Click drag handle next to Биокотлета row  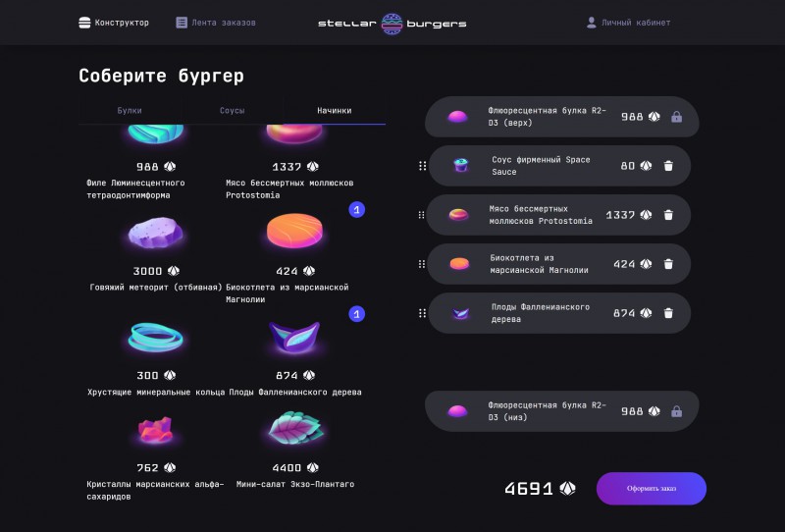pyautogui.click(x=422, y=264)
